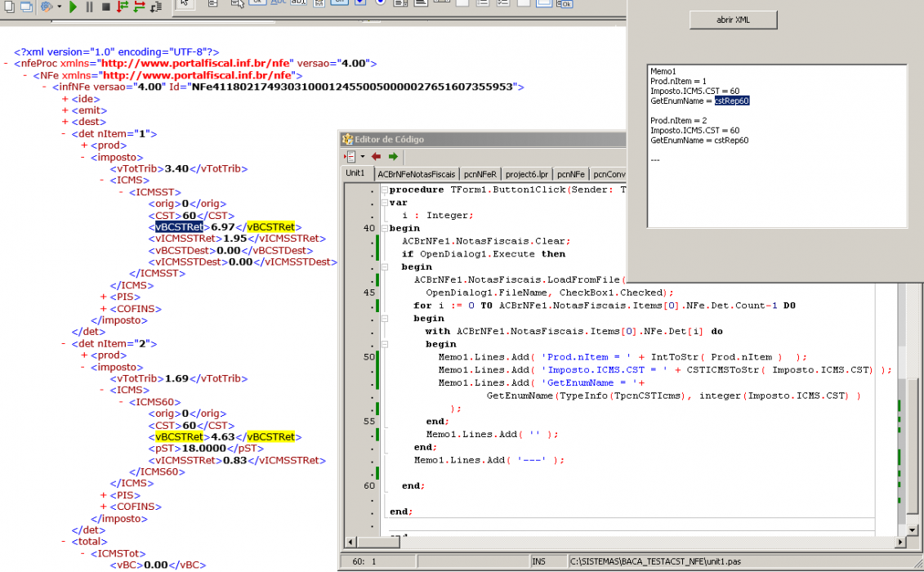Click the abrir XML button
This screenshot has width=924, height=572.
pyautogui.click(x=733, y=20)
